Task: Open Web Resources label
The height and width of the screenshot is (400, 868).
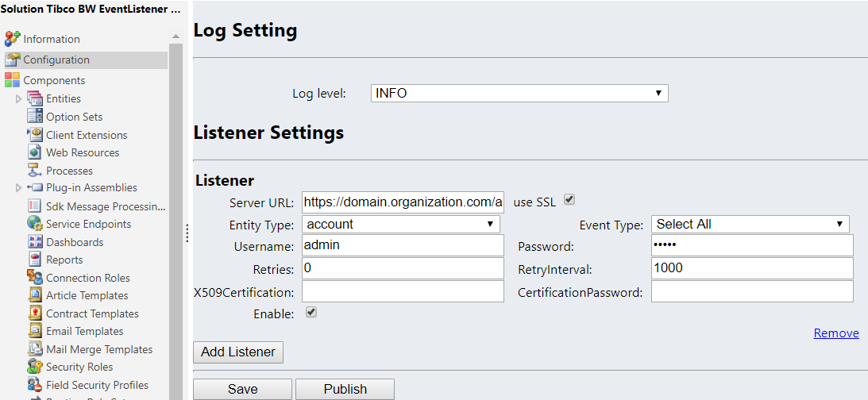Action: click(x=83, y=152)
